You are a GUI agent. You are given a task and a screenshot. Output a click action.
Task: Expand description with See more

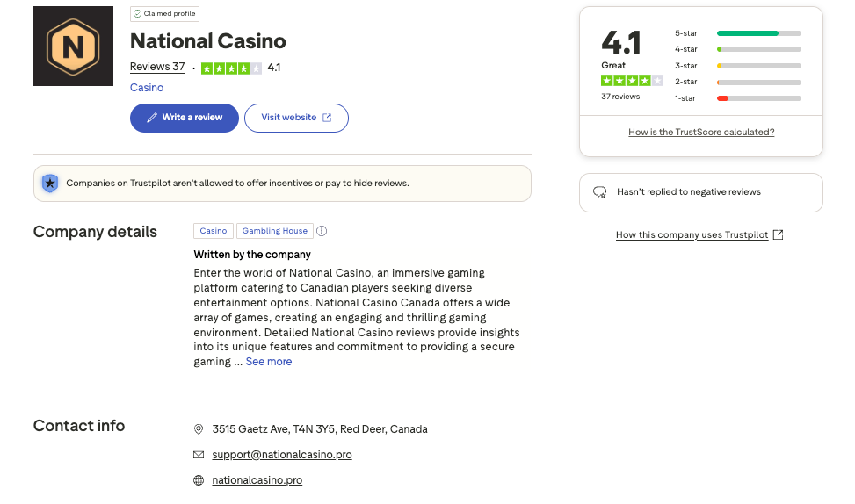269,362
